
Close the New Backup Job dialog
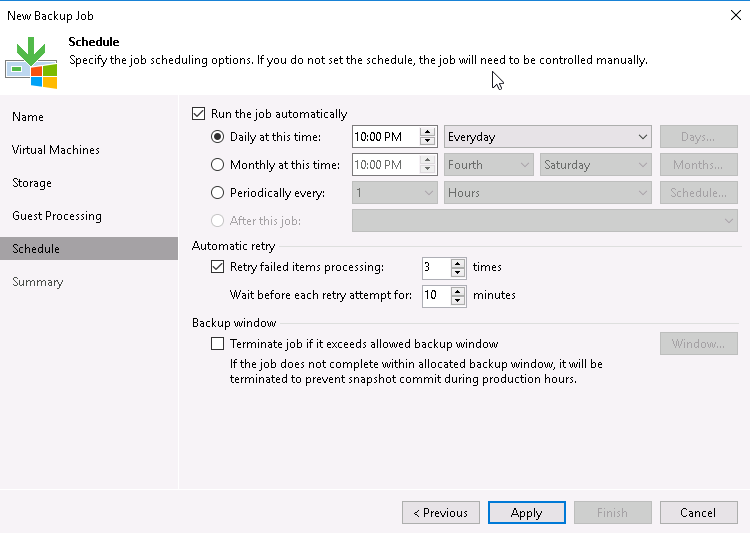736,15
